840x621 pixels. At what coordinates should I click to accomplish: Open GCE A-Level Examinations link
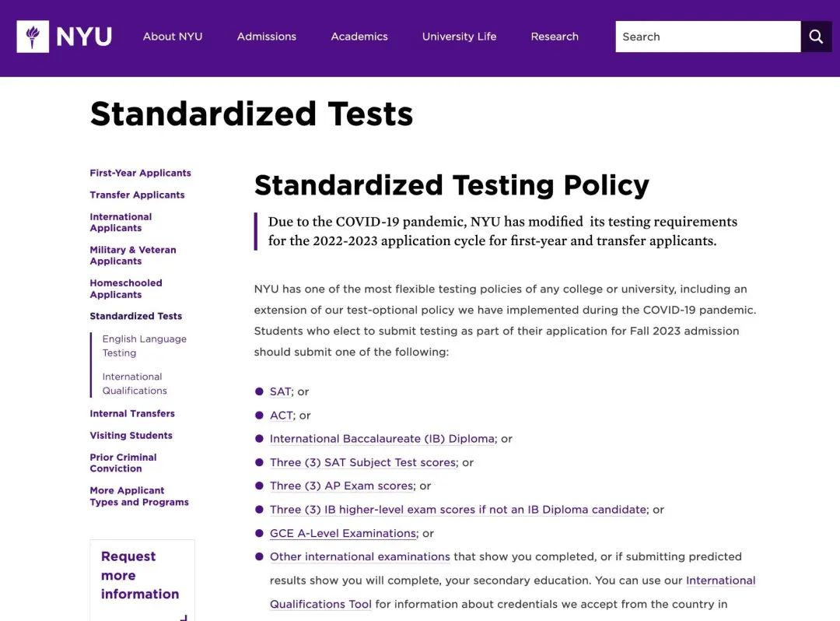pyautogui.click(x=343, y=533)
